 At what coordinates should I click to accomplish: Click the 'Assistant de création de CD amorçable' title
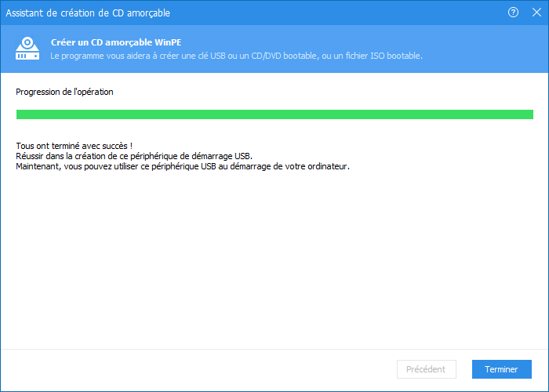tap(88, 13)
